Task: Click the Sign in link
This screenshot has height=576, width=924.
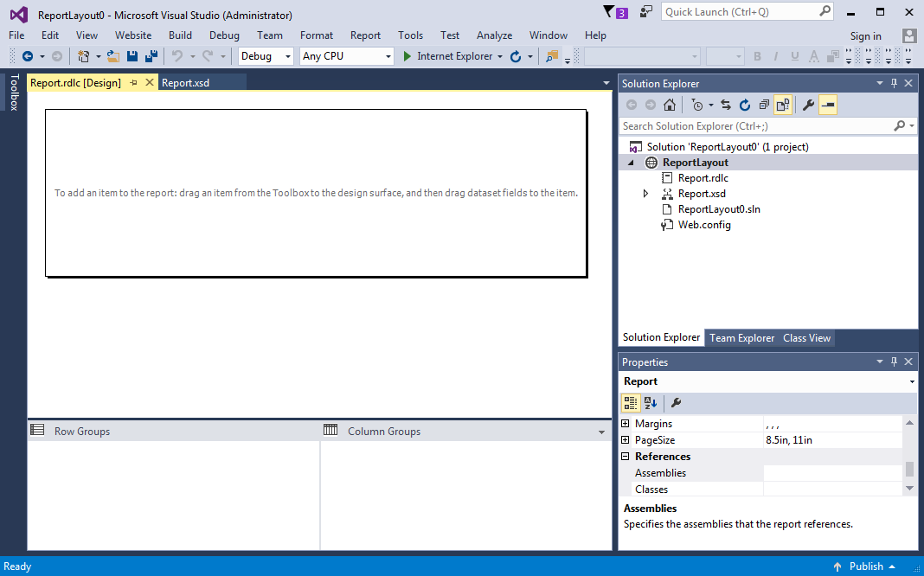Action: (x=866, y=36)
